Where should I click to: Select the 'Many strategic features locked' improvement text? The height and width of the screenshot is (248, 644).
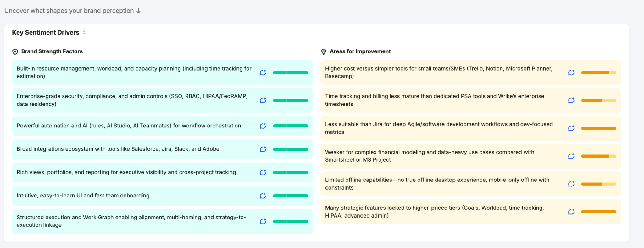click(x=435, y=212)
